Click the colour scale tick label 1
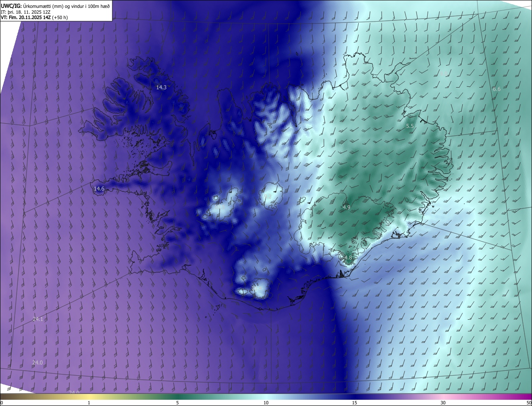The height and width of the screenshot is (406, 532). click(x=89, y=403)
